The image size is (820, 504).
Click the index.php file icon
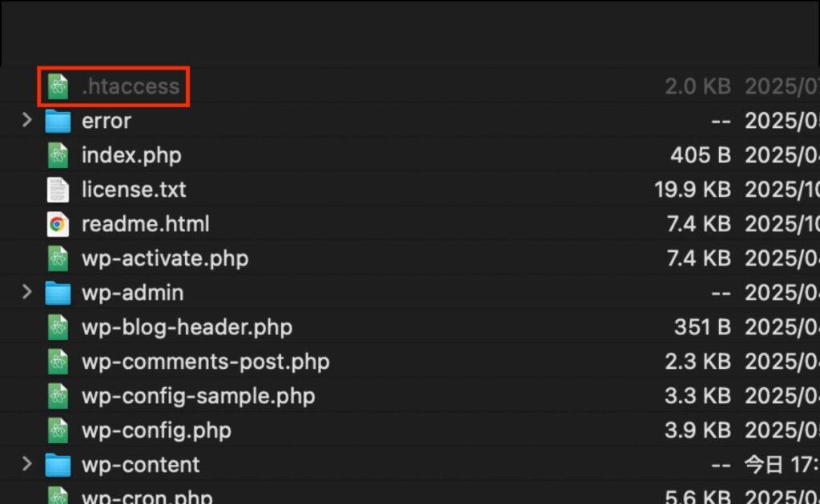[58, 155]
